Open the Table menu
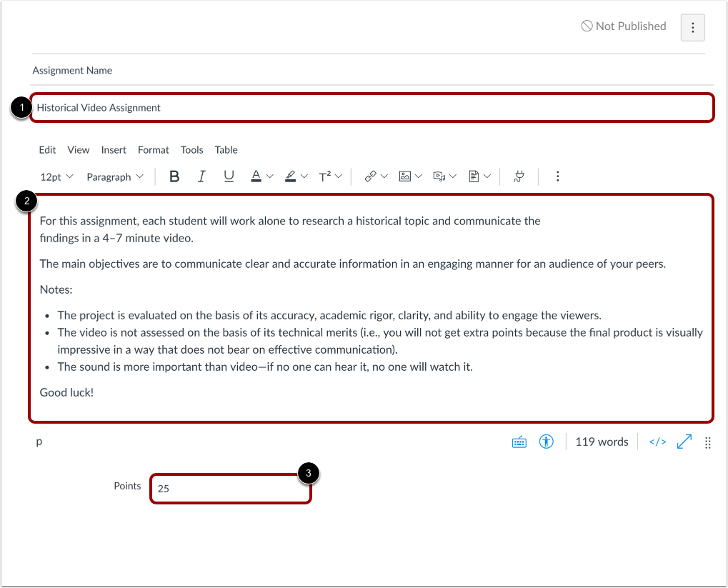Image resolution: width=728 pixels, height=588 pixels. (226, 150)
